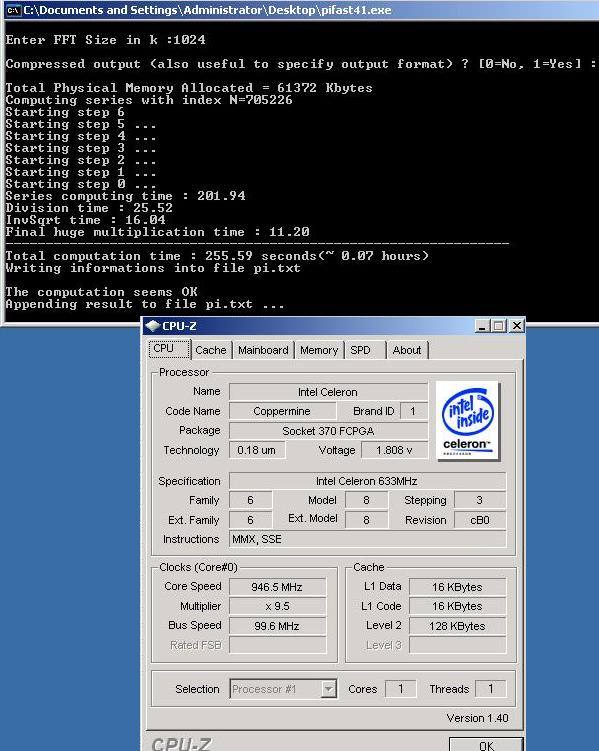Click the Ext. Model value 8
Screen dimensions: 599x751
click(366, 520)
